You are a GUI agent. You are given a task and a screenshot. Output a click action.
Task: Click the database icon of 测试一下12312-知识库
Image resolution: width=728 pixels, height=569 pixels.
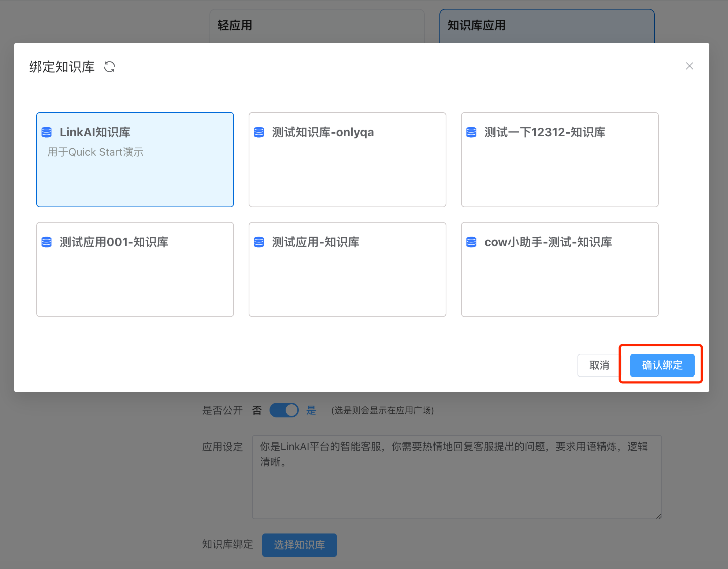[x=471, y=132]
